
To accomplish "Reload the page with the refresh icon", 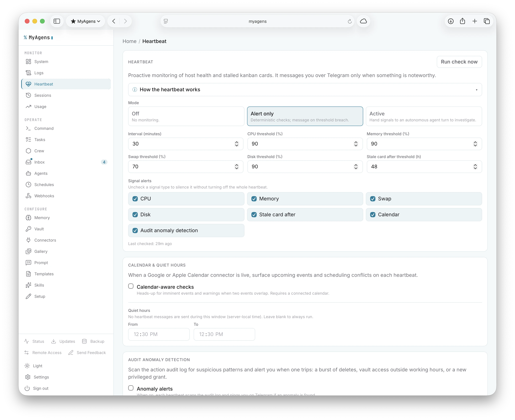I will coord(349,21).
